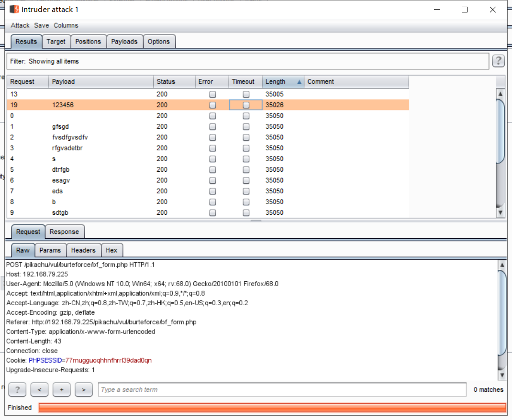The height and width of the screenshot is (420, 512).
Task: Go to previous search match
Action: [x=40, y=389]
